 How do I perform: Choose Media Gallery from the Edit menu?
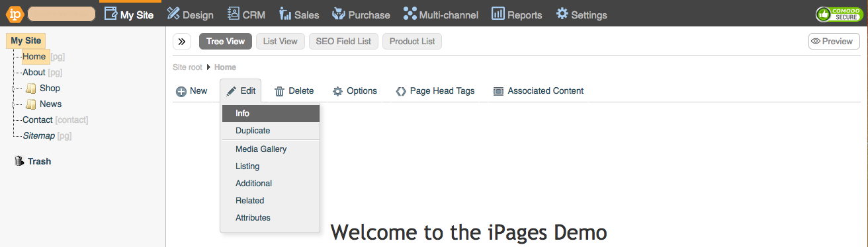tap(270, 149)
